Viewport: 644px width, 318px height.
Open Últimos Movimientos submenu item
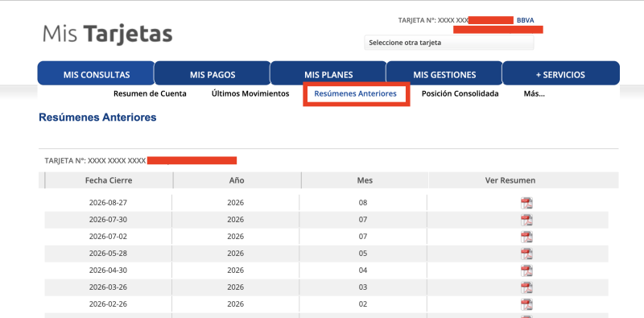pos(250,93)
